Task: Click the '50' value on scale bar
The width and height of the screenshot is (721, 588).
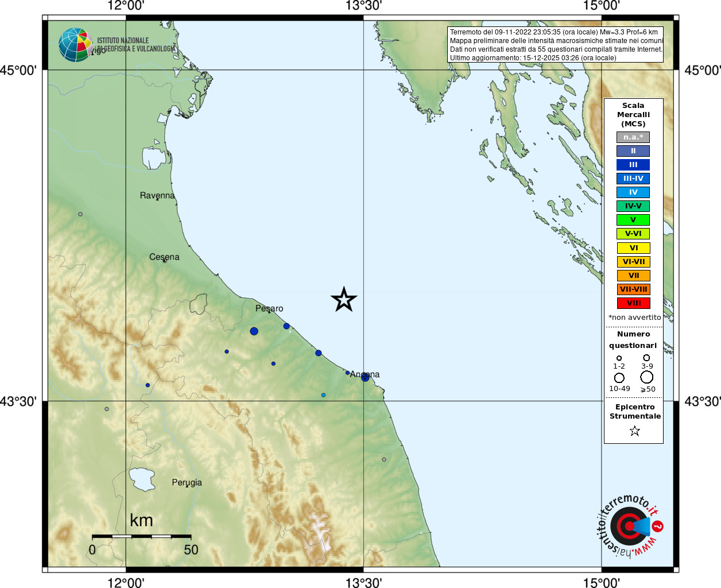Action: point(191,550)
